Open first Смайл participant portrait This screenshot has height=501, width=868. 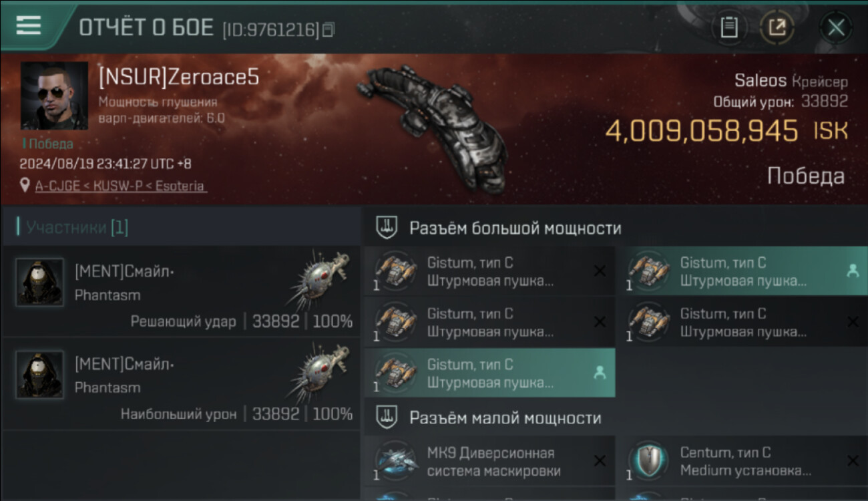coord(40,283)
